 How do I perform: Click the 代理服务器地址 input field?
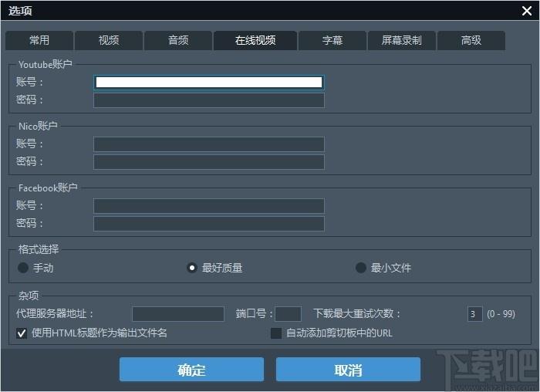tap(178, 314)
